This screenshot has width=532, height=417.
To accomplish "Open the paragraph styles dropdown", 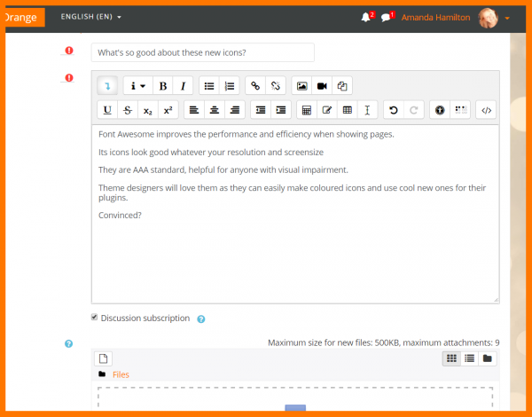I will [x=137, y=86].
